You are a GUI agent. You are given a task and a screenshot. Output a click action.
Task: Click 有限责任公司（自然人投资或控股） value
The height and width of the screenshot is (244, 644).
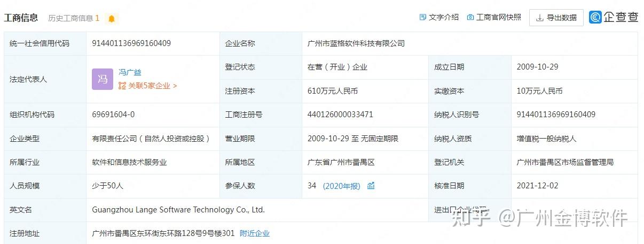(151, 139)
